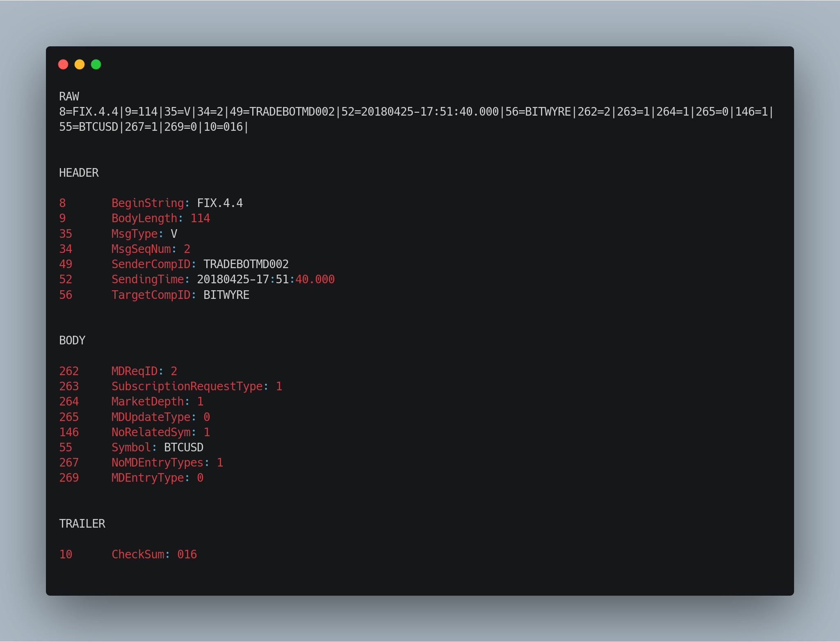Click the red close window dot

(63, 64)
